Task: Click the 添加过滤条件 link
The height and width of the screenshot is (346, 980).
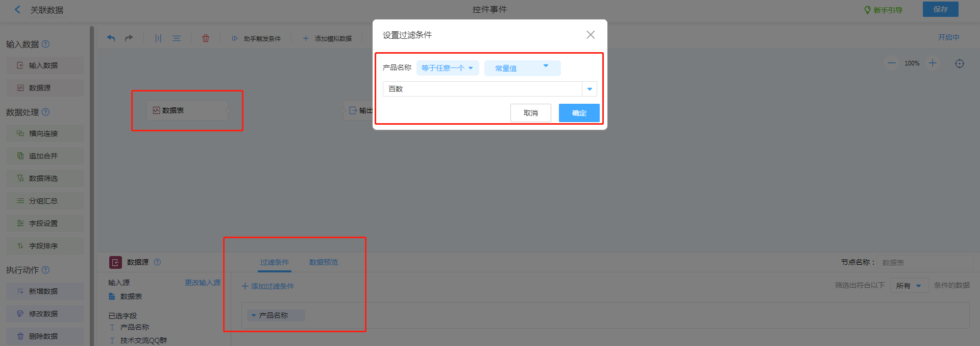Action: (268, 286)
